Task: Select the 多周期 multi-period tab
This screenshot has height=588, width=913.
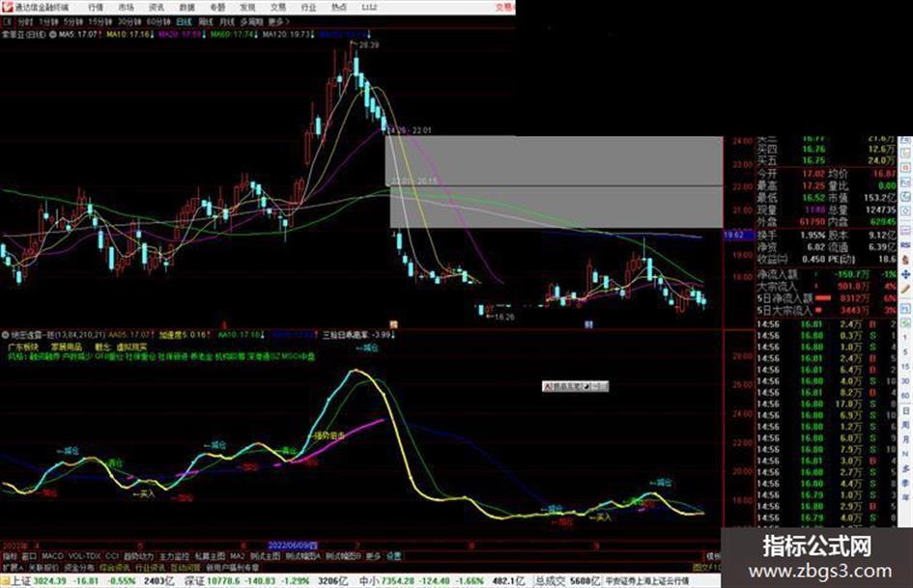Action: [251, 21]
